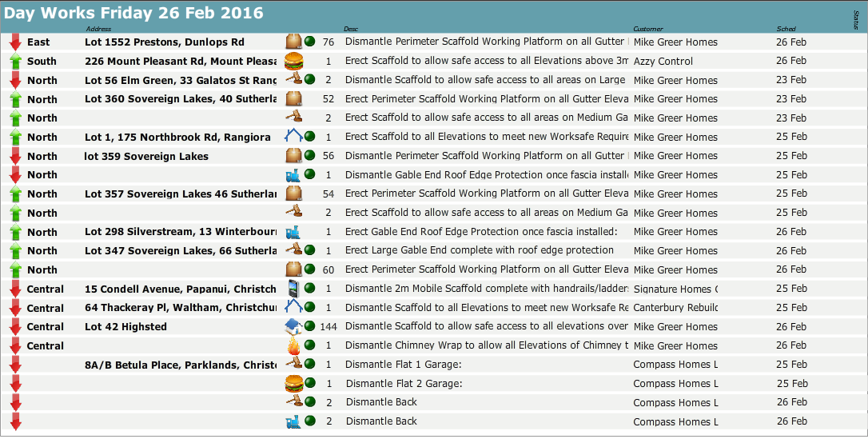This screenshot has width=868, height=439.
Task: Click the green up arrow in Lot 298 Silverstream row
Action: 15,233
